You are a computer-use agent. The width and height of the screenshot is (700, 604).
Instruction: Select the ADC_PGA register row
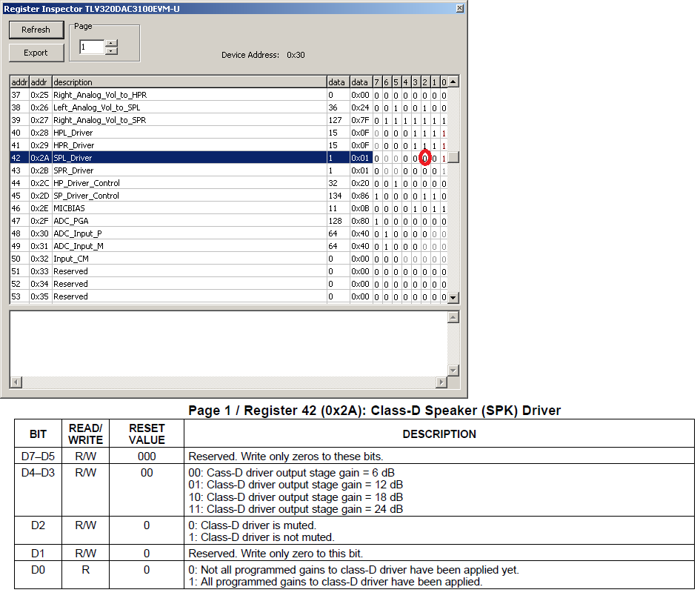229,221
